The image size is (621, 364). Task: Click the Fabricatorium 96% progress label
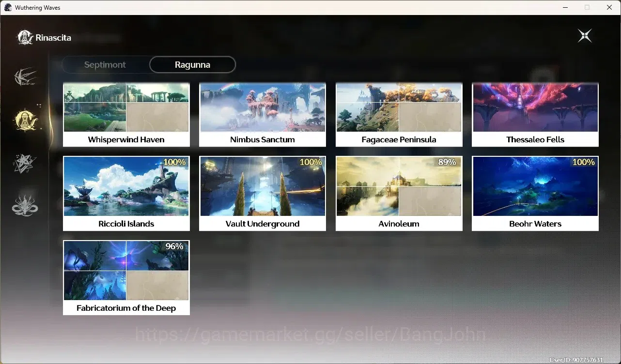[174, 246]
